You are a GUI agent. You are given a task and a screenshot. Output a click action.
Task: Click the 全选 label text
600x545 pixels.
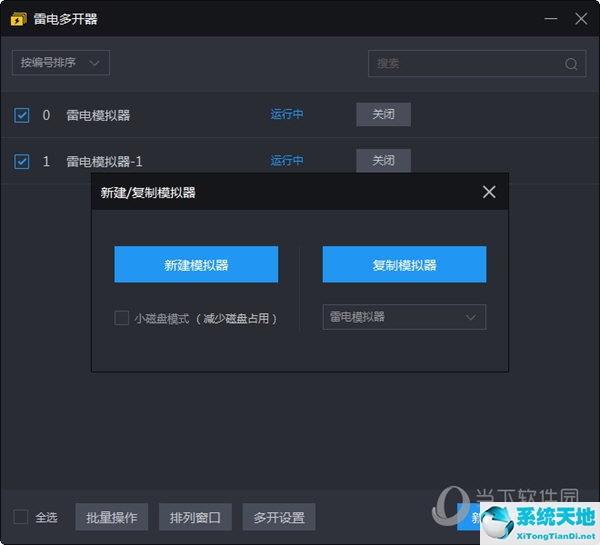coord(46,517)
